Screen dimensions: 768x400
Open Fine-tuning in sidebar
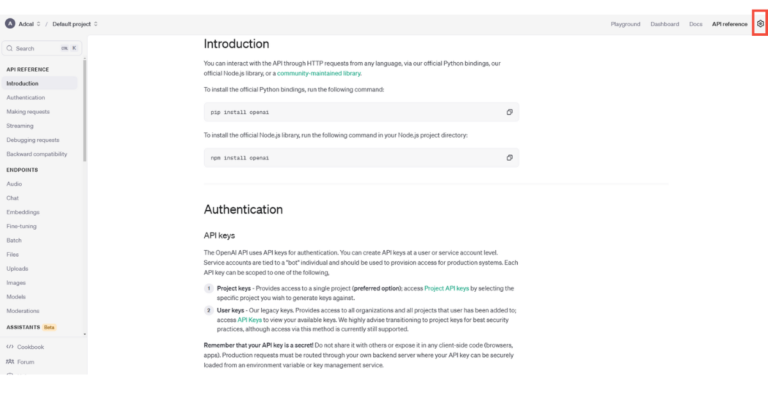tap(22, 226)
